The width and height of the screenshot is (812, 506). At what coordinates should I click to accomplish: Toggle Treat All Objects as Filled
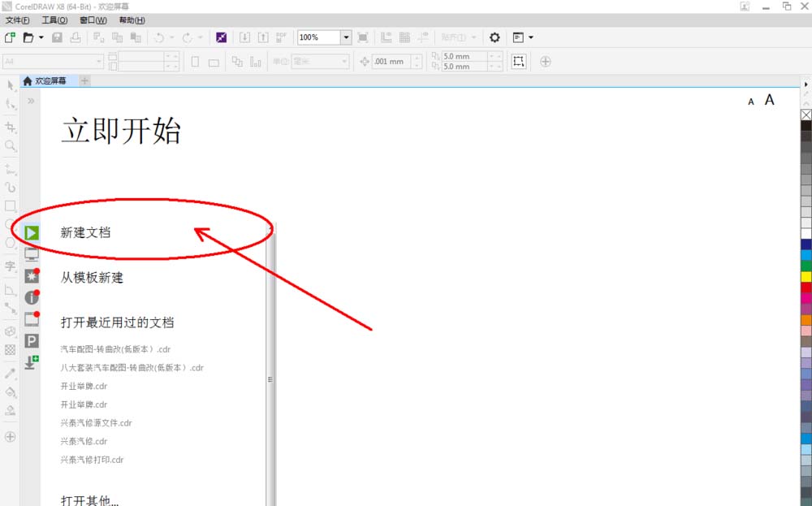(x=518, y=62)
